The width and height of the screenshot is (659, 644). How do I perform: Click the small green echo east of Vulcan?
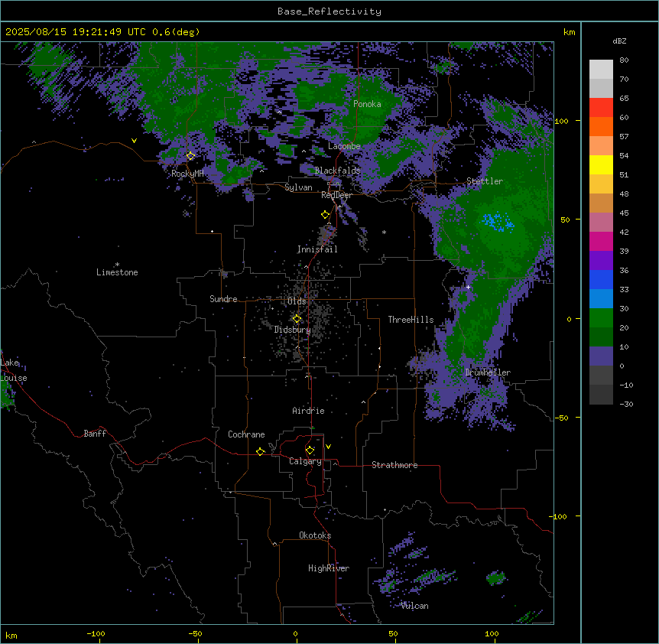[x=496, y=578]
